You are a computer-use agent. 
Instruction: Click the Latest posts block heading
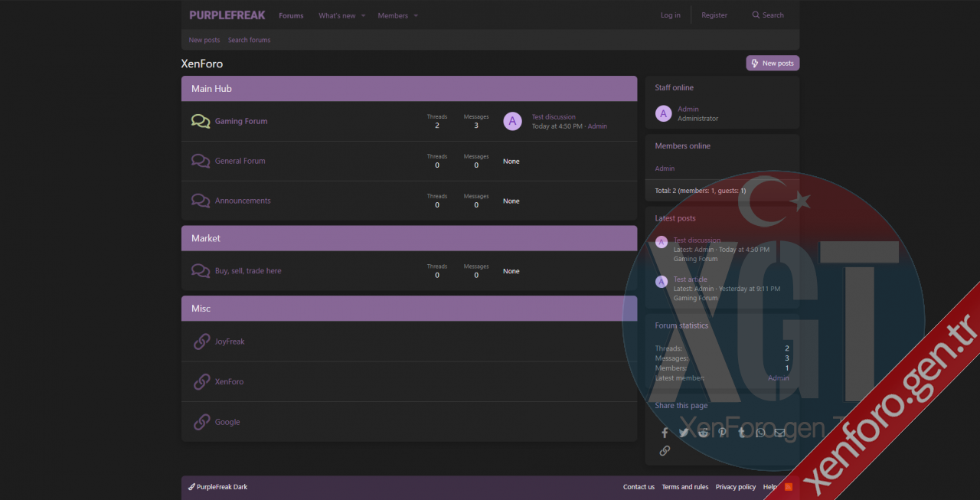pos(675,218)
